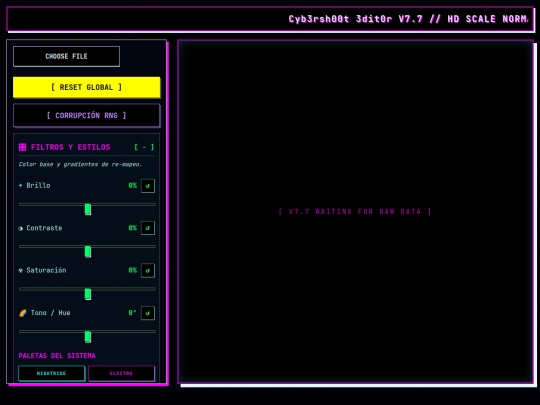Reset the Tono / Hue value icon

pyautogui.click(x=148, y=313)
